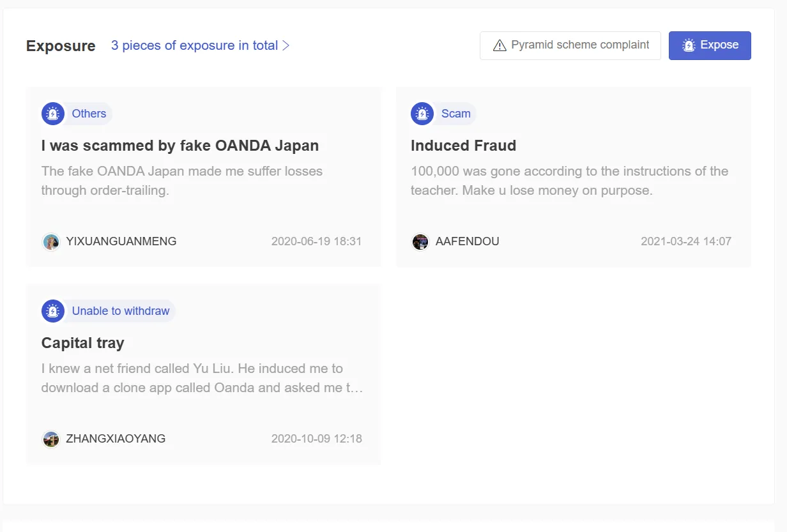Click the description starting '100,000 was gone according'
This screenshot has width=787, height=532.
coord(570,181)
